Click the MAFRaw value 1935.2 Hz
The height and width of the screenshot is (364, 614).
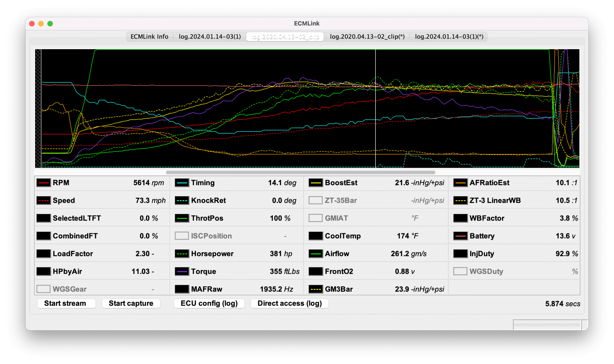276,289
